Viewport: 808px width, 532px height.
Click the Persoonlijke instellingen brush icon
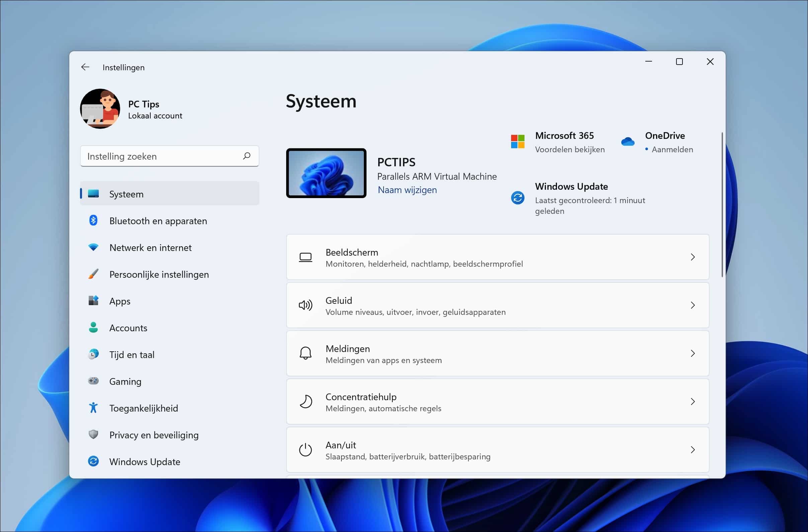coord(93,274)
